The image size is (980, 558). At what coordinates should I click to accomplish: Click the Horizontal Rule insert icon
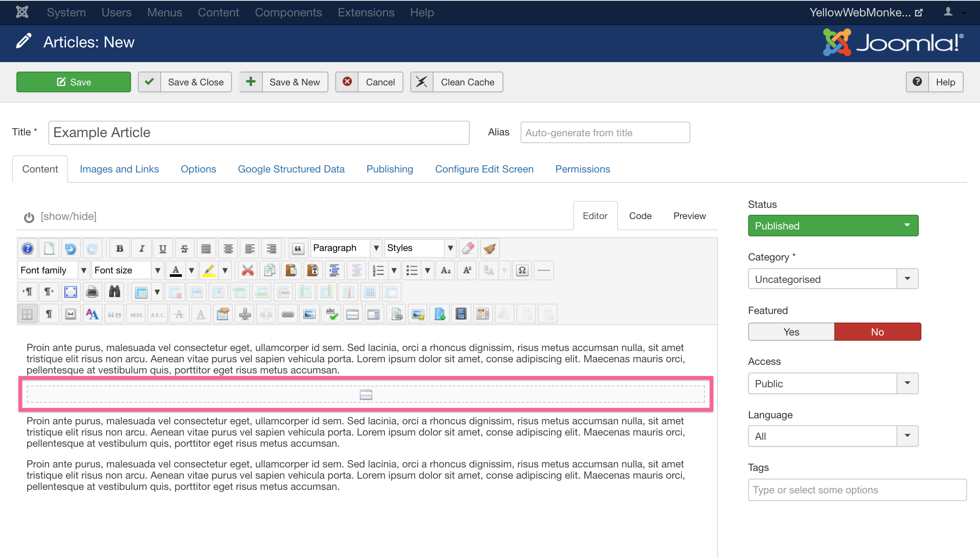click(x=544, y=270)
